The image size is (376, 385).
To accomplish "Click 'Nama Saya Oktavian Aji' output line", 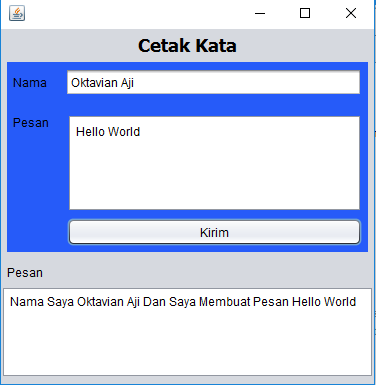I will click(183, 302).
